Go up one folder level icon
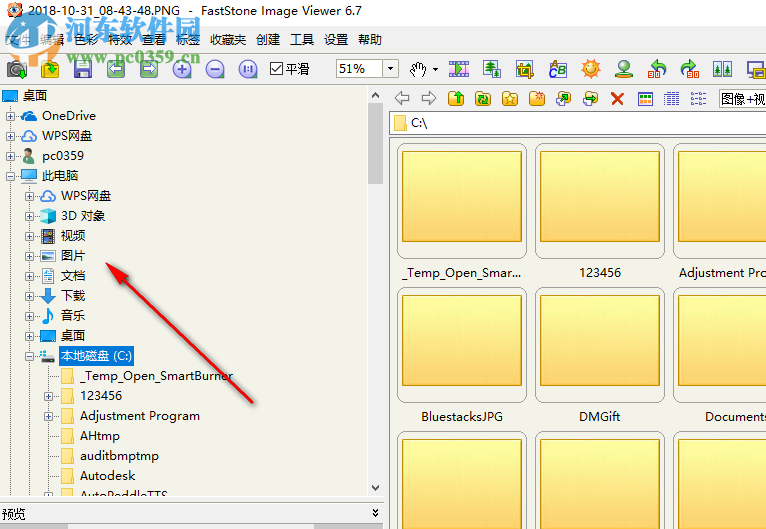766x529 pixels. [x=456, y=98]
